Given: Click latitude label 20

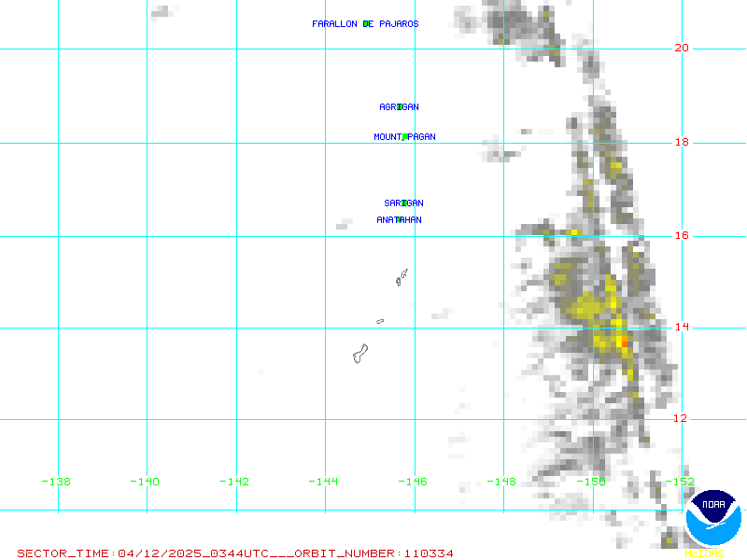Looking at the screenshot, I should point(682,48).
